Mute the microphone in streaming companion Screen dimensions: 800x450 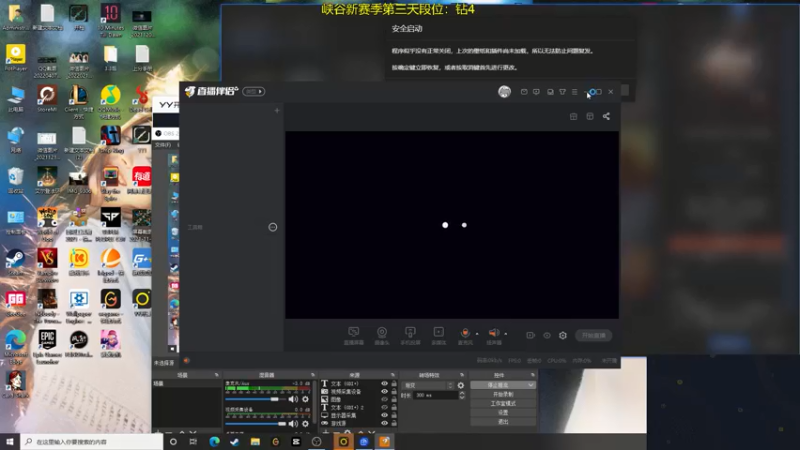pos(465,333)
